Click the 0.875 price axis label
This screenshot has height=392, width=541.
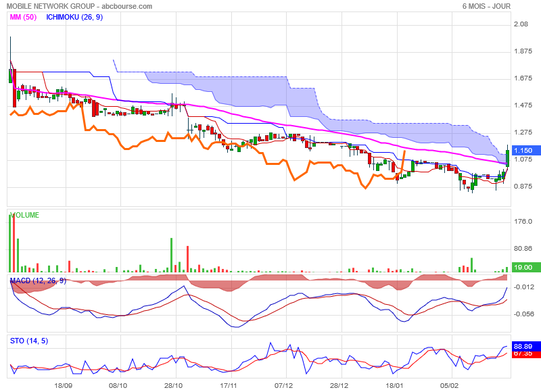point(523,187)
